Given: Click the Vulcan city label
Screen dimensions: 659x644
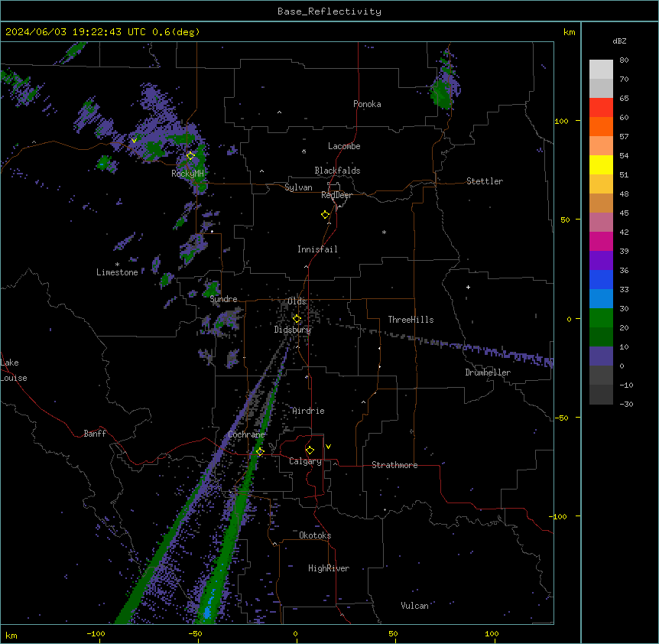Looking at the screenshot, I should (414, 606).
